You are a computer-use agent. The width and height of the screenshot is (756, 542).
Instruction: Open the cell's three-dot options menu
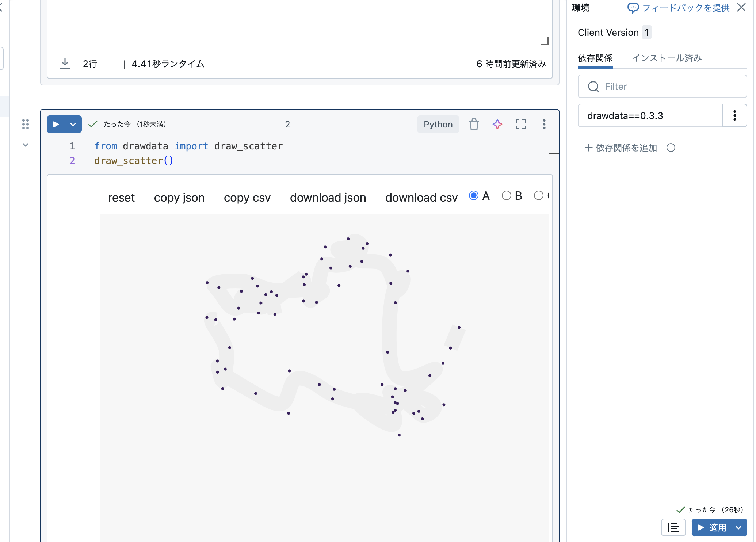pyautogui.click(x=544, y=125)
